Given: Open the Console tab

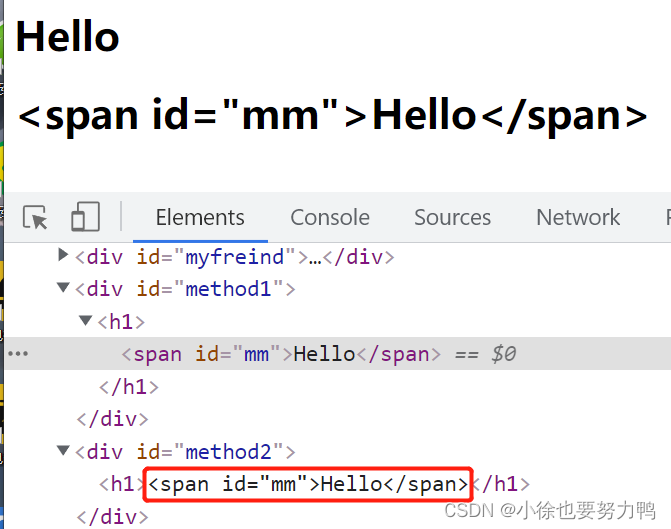Looking at the screenshot, I should tap(330, 217).
